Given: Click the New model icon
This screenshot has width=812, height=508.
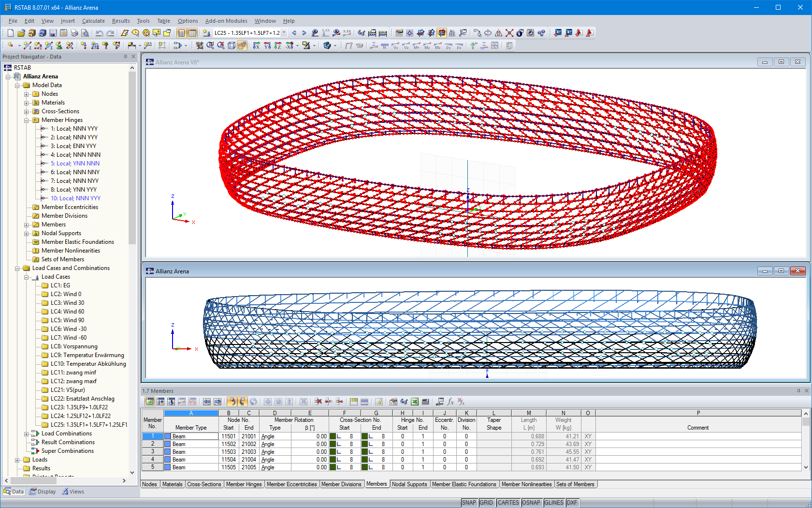Looking at the screenshot, I should pos(10,32).
